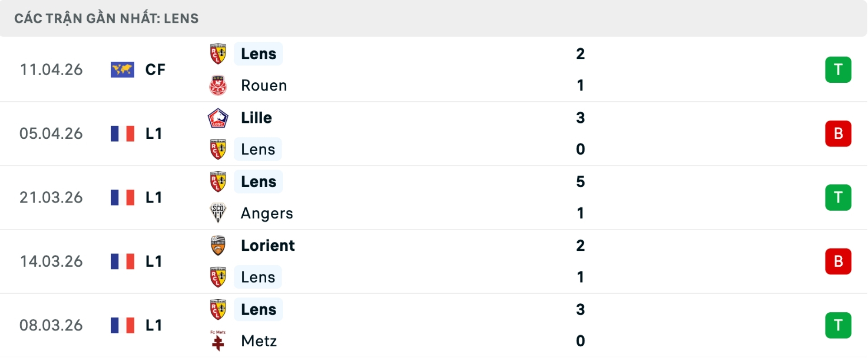Click the Lorient club crest icon
Screen dimensions: 868x358
point(218,245)
